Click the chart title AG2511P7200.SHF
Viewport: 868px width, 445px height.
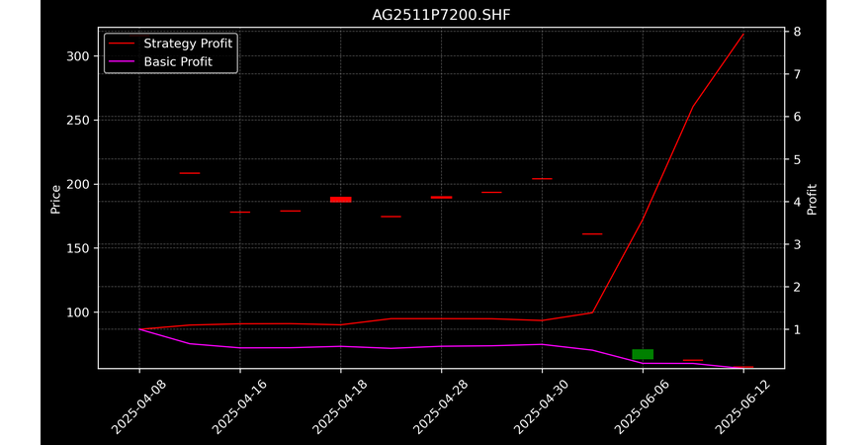[441, 15]
